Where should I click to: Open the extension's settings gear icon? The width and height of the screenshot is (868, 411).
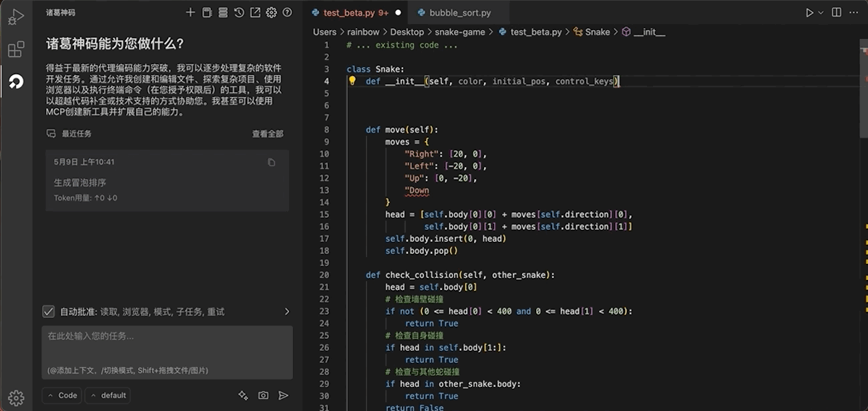click(270, 12)
